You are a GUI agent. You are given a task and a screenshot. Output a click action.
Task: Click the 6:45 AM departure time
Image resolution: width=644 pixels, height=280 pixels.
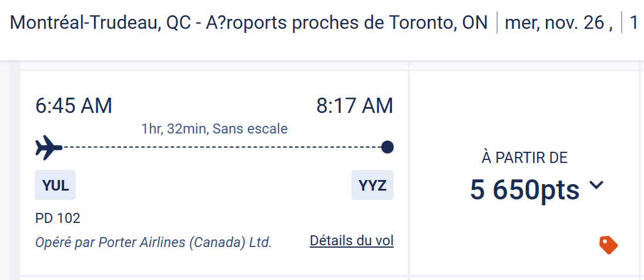73,106
